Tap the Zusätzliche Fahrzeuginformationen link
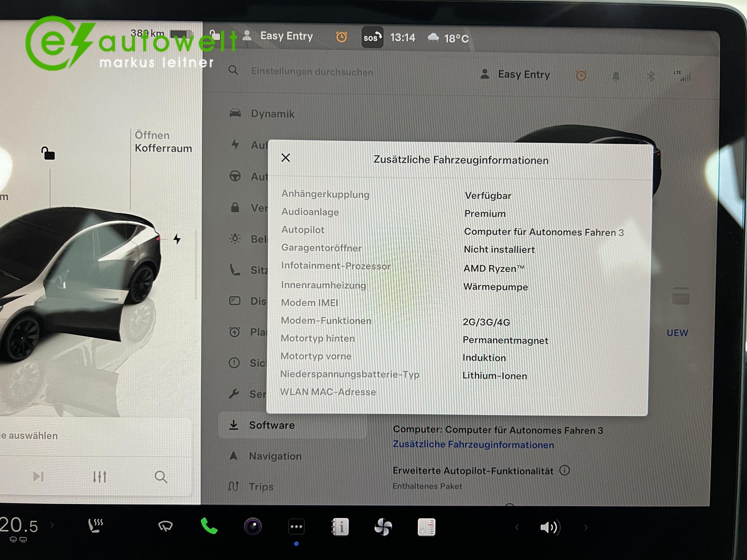 pos(473,444)
